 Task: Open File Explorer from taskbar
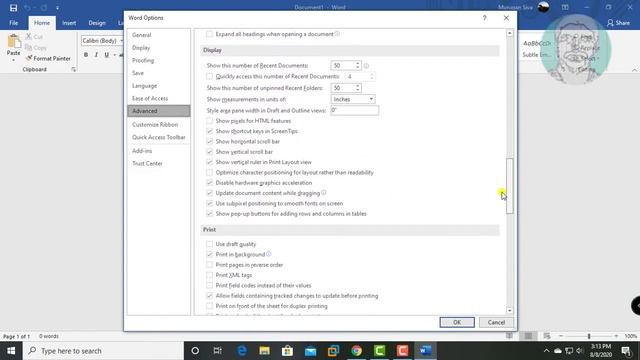tap(264, 351)
